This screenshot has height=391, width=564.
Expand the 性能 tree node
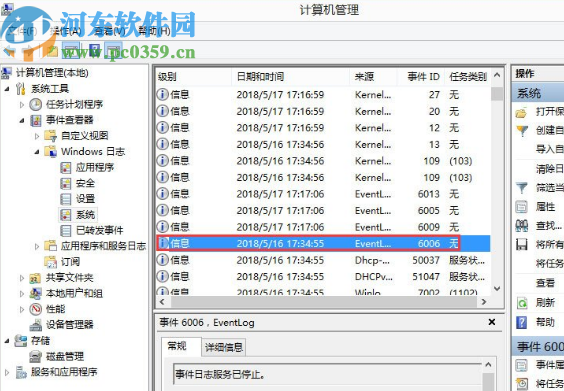click(22, 309)
